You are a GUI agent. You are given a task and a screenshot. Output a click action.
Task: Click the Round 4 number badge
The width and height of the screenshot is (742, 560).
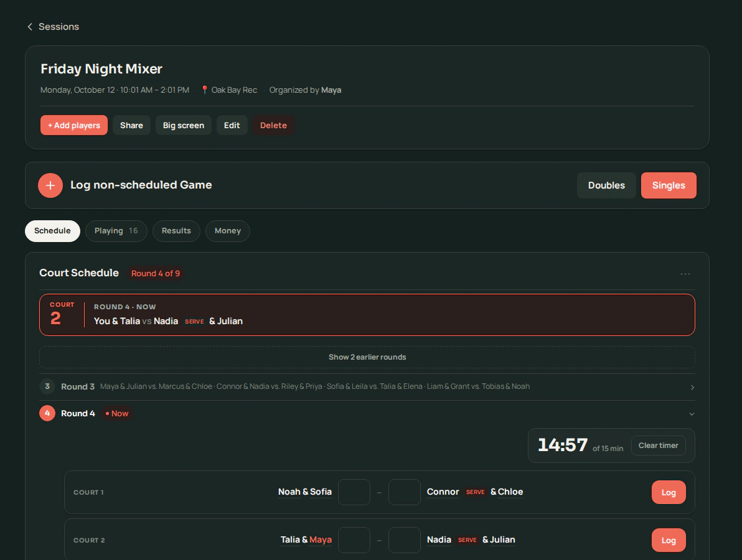pos(47,413)
